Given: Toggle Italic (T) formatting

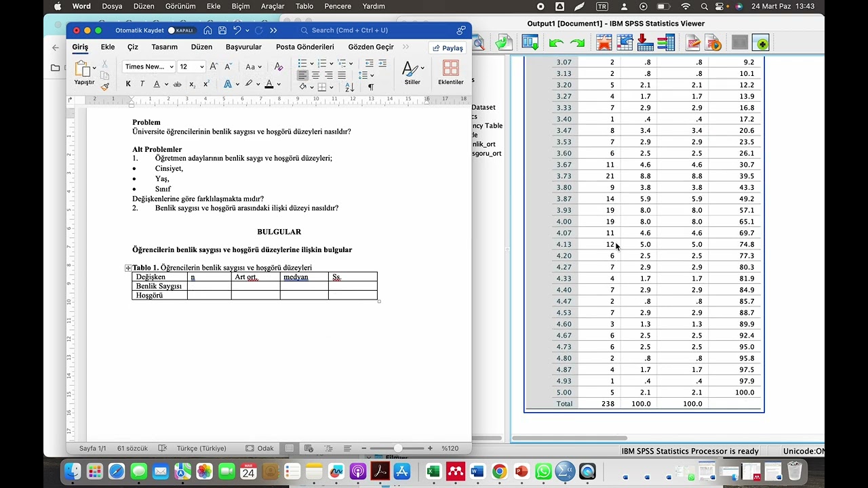Looking at the screenshot, I should tap(142, 84).
